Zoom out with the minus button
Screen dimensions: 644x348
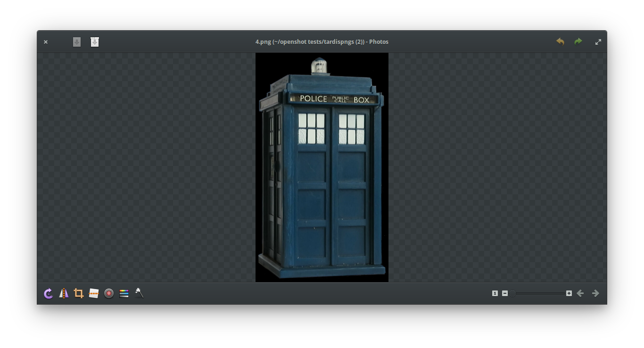click(505, 293)
